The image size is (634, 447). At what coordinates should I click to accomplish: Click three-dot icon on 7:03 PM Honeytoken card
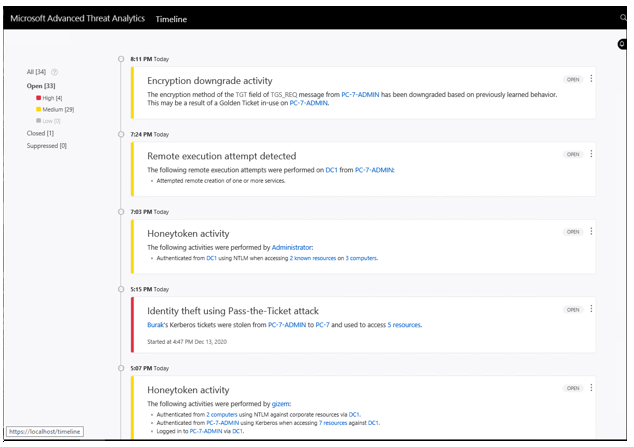click(591, 231)
